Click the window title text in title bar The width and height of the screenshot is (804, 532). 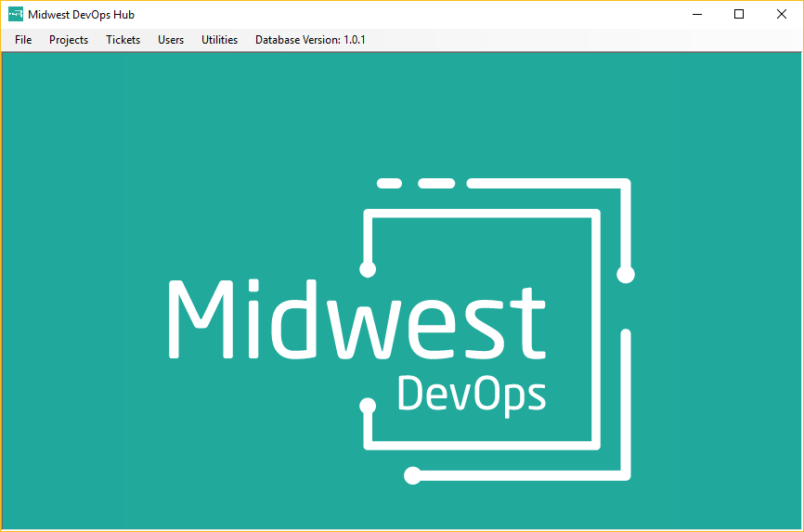point(81,15)
